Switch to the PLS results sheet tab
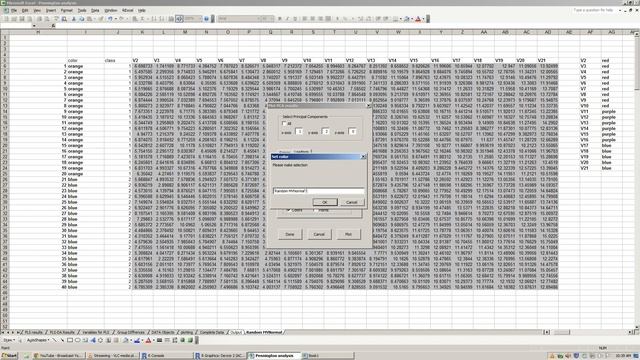The width and height of the screenshot is (640, 360). (x=34, y=332)
